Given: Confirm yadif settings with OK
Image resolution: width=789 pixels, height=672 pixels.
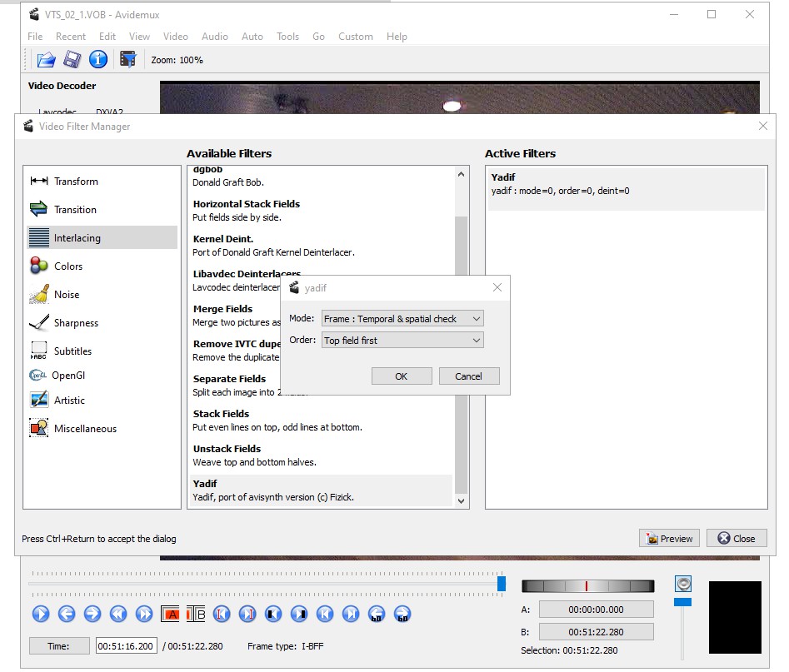Looking at the screenshot, I should click(x=402, y=376).
